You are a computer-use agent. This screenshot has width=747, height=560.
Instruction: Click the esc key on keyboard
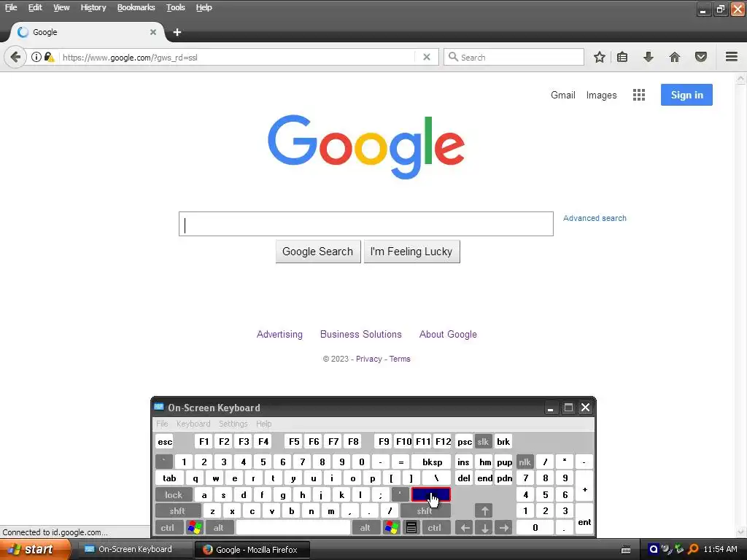[x=165, y=441]
